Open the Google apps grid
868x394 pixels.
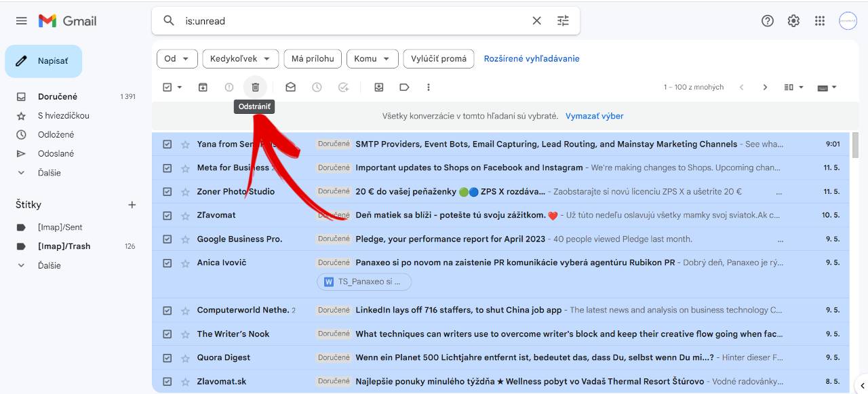[x=820, y=21]
